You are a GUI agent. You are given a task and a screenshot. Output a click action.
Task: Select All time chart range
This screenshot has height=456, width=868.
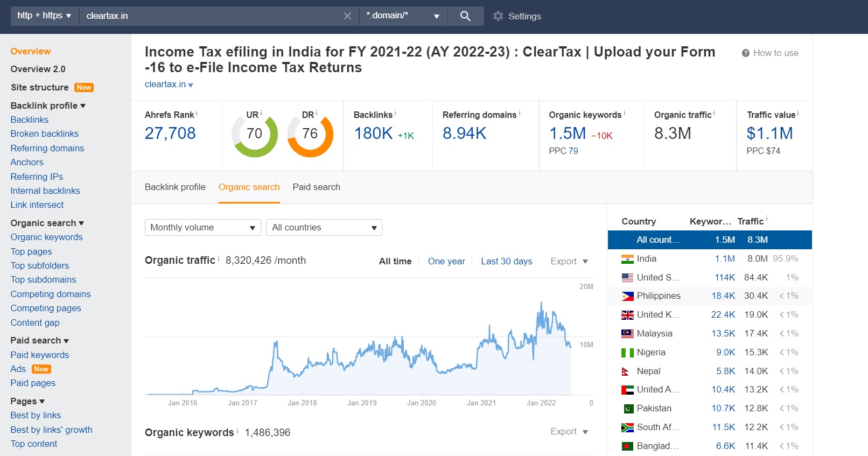[x=395, y=261]
